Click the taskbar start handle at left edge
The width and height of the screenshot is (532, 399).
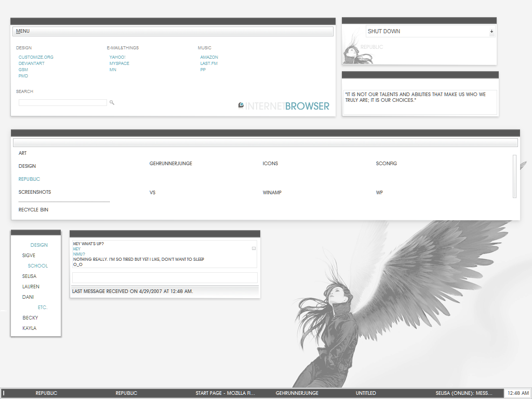pos(4,393)
